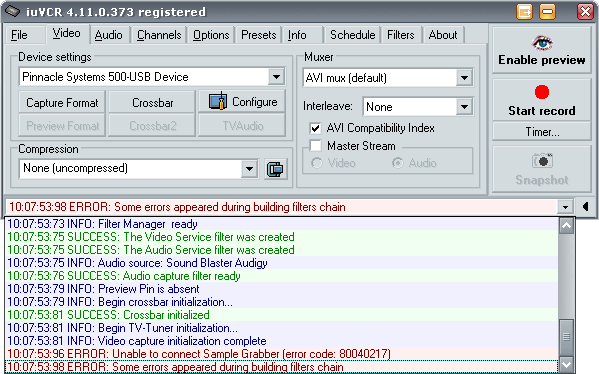Select log line 'Begin crossbar initialization...'
This screenshot has height=374, width=599.
pos(282,302)
